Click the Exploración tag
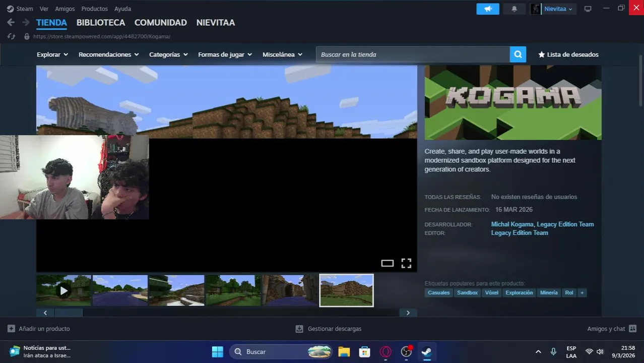The image size is (644, 363). [519, 292]
